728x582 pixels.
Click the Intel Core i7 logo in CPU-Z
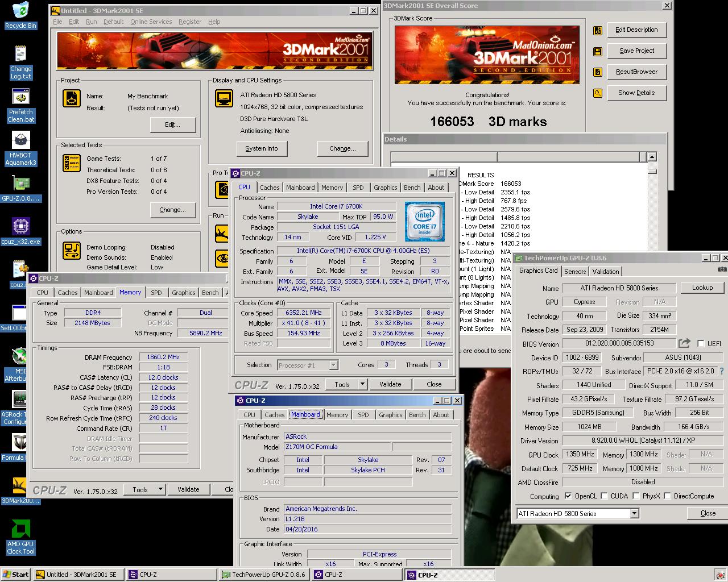[424, 222]
